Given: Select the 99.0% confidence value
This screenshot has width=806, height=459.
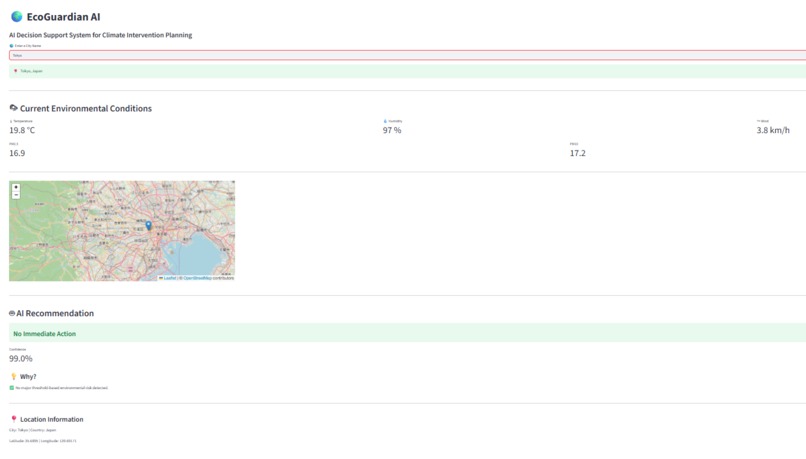Looking at the screenshot, I should pyautogui.click(x=21, y=358).
